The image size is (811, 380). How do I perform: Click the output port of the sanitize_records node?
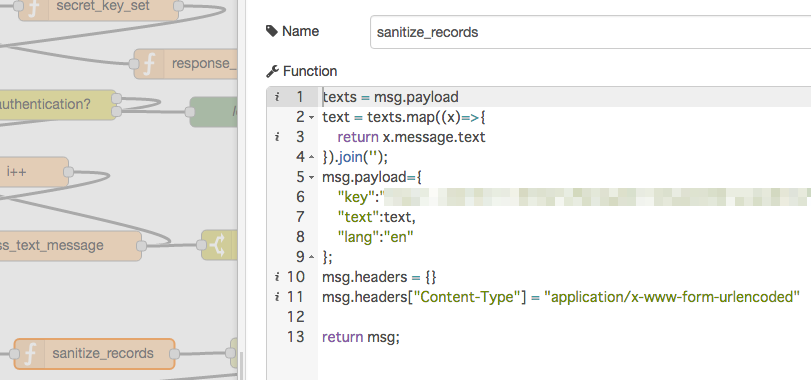175,354
